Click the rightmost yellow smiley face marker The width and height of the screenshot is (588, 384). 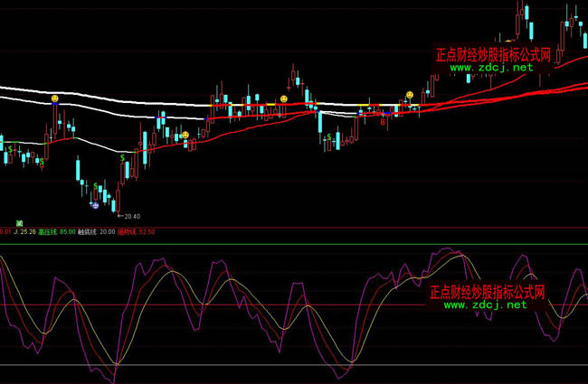pos(409,94)
